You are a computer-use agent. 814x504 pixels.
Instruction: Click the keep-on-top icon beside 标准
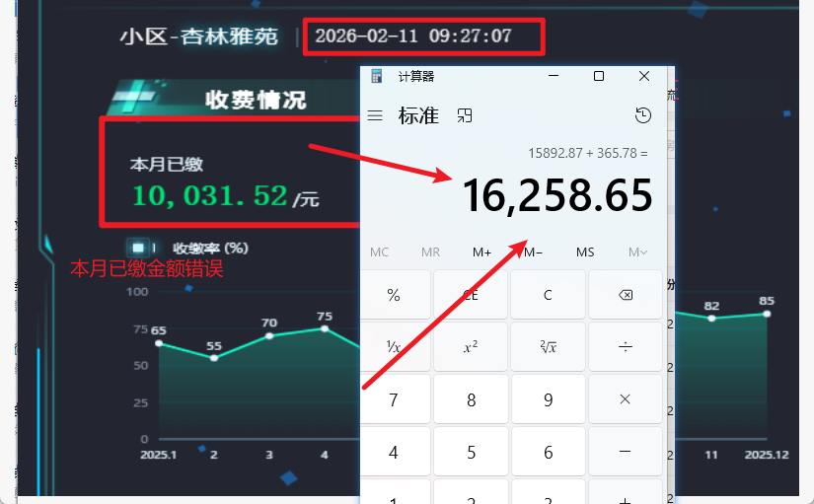click(465, 115)
